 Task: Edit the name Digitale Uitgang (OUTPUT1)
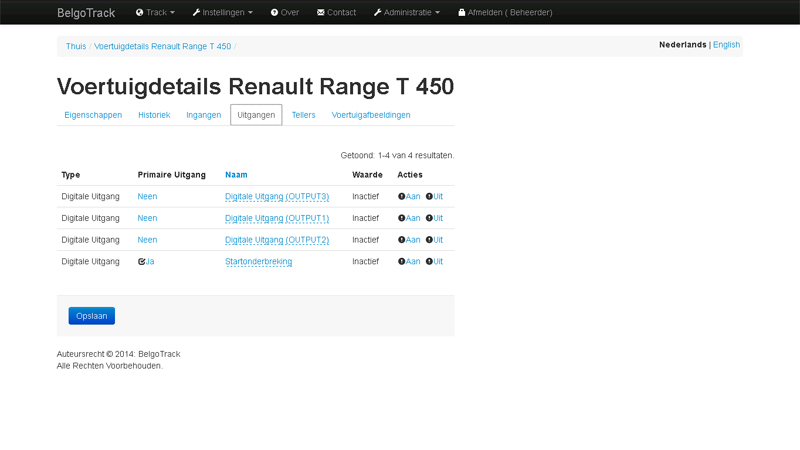277,218
